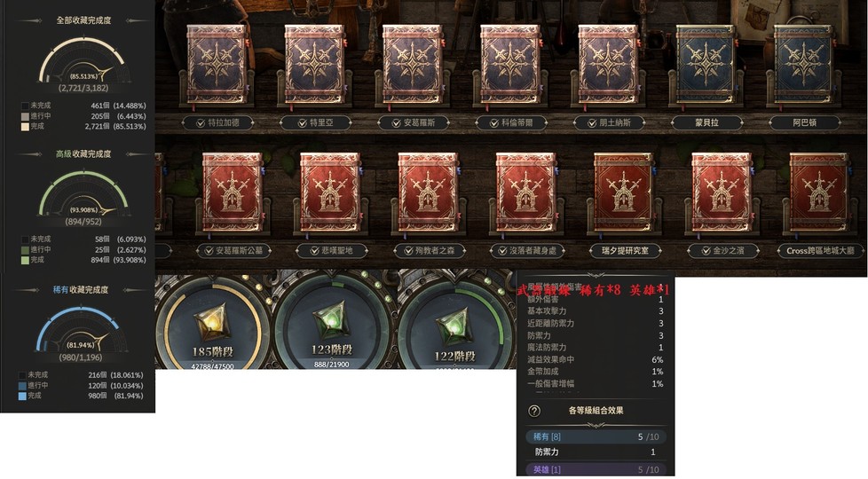The width and height of the screenshot is (868, 479).
Task: Click the 科倫蒂爾 label button
Action: [x=510, y=122]
